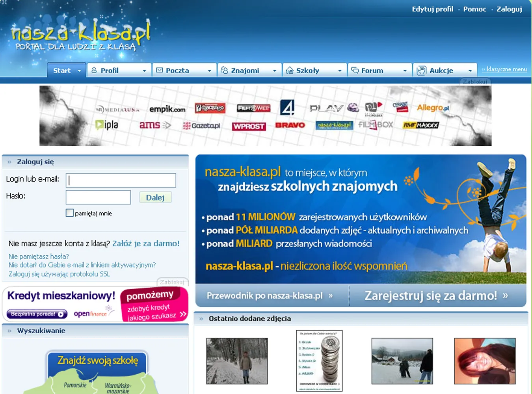Expand the Znajomi dropdown arrow
532x394 pixels.
pyautogui.click(x=275, y=70)
